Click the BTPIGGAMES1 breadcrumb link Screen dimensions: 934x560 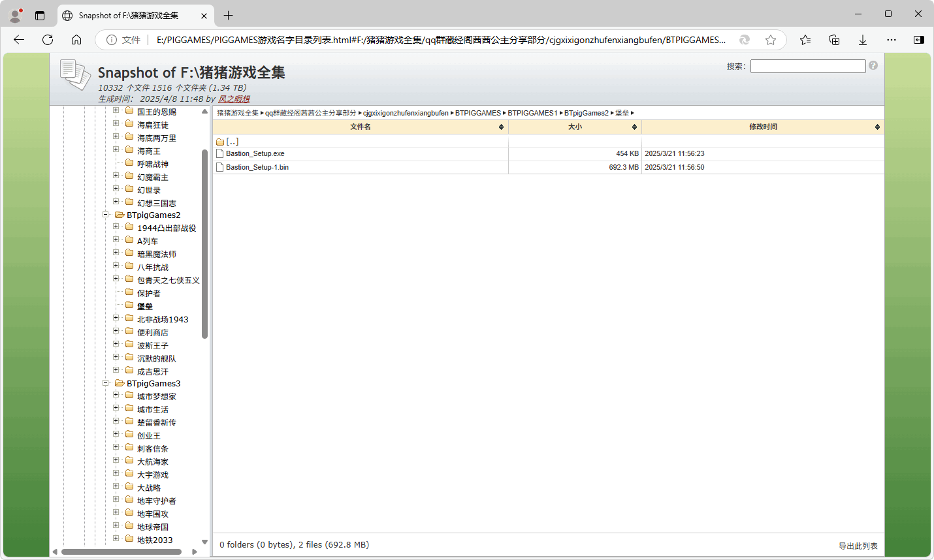532,113
